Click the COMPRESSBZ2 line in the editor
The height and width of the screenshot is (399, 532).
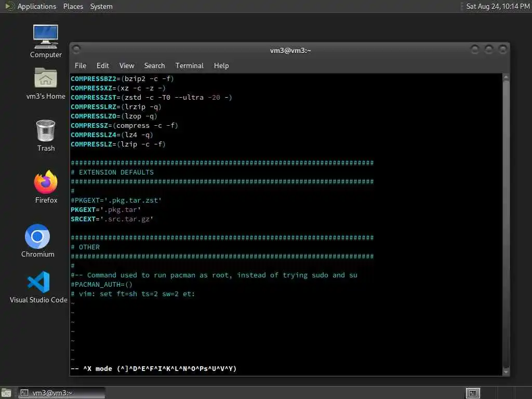(x=122, y=79)
